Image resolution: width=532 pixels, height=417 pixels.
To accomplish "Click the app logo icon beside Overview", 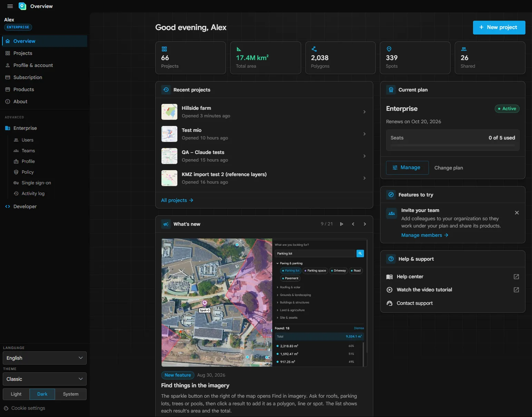I will (x=22, y=6).
